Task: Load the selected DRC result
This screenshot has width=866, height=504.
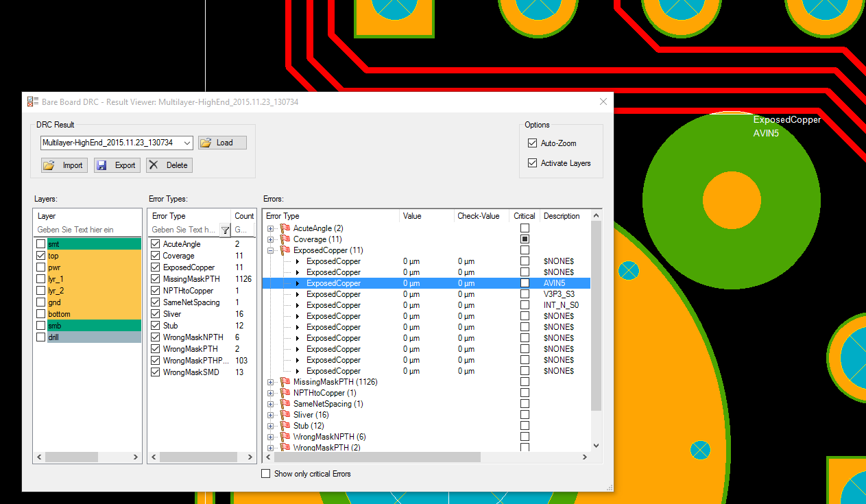Action: pos(222,143)
